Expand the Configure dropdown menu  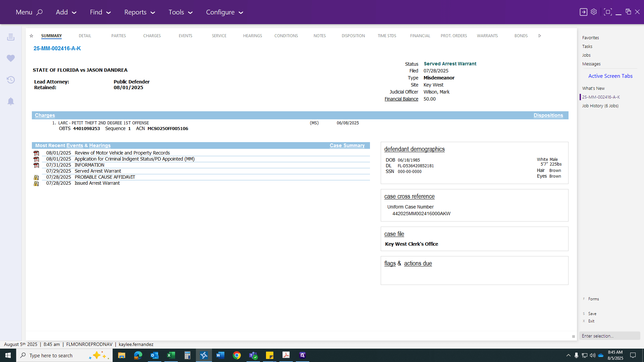tap(224, 12)
